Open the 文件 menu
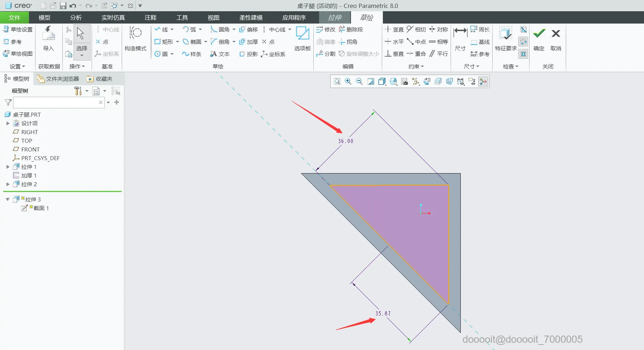This screenshot has height=350, width=644. [x=14, y=17]
